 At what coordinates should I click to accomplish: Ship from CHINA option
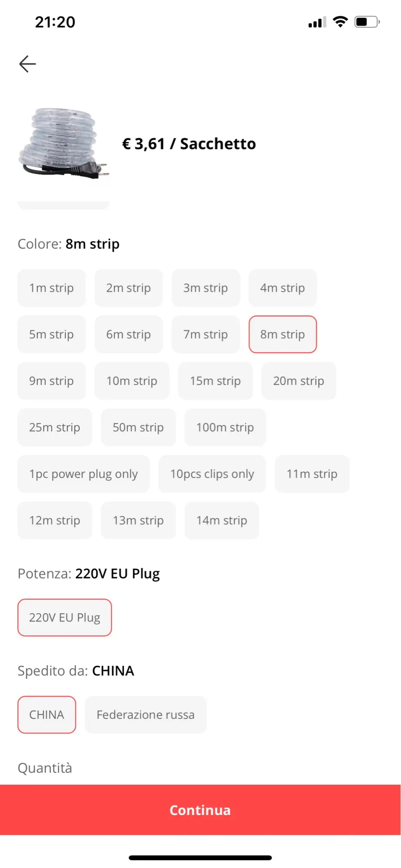[x=47, y=714]
